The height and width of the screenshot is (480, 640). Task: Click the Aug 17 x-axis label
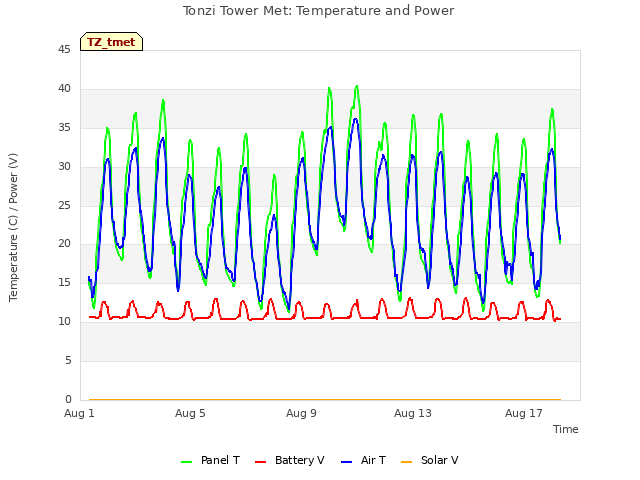pos(524,413)
